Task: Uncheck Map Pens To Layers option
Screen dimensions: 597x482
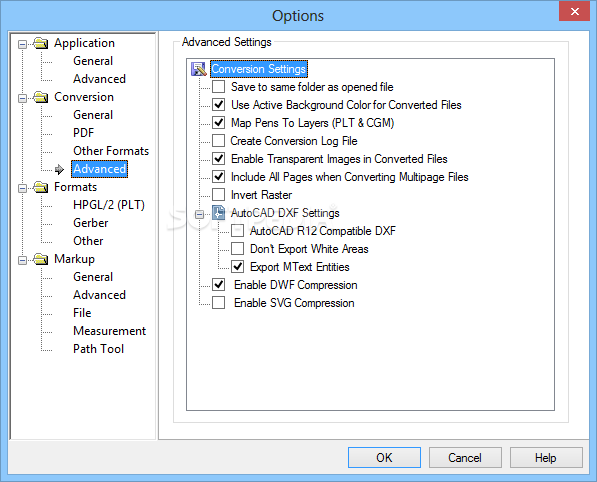Action: click(219, 123)
